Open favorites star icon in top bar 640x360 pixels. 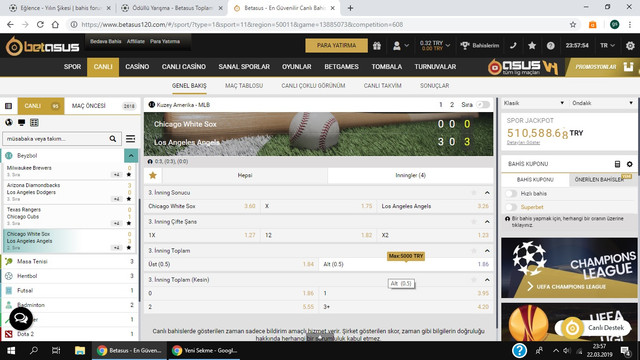[x=532, y=46]
